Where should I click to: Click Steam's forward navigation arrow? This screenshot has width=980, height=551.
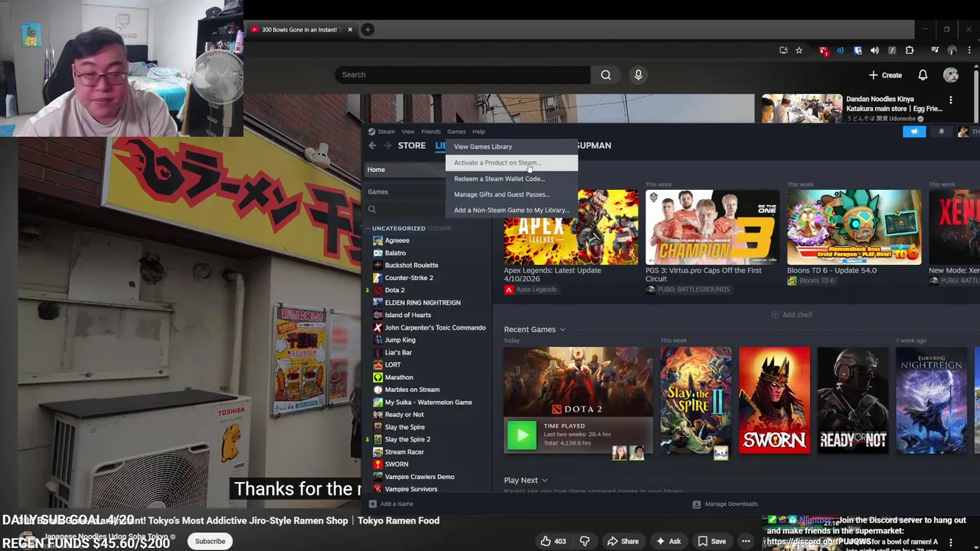pyautogui.click(x=387, y=145)
